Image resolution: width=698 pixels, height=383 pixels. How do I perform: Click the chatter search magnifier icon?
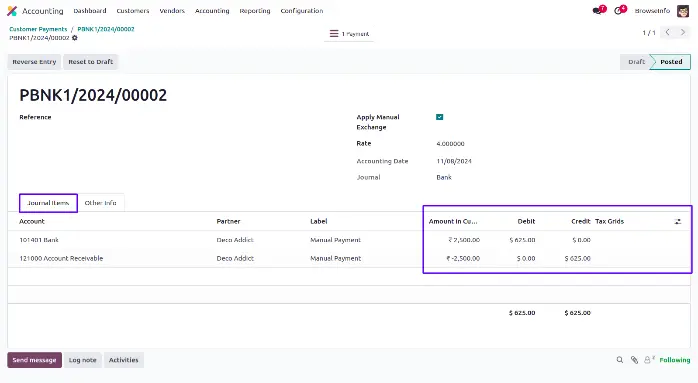tap(620, 360)
